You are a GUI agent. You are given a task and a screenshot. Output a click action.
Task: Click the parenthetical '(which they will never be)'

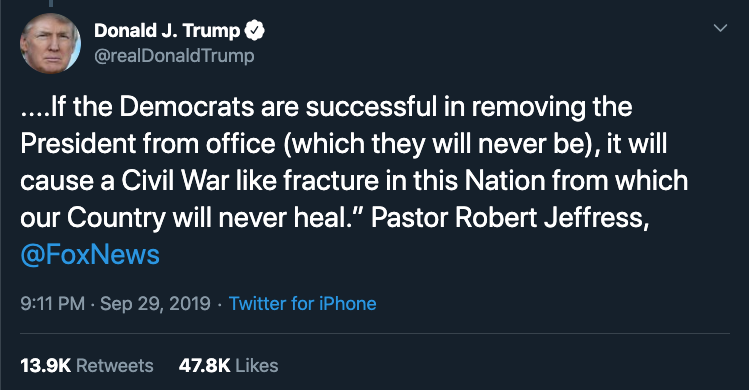pos(442,143)
